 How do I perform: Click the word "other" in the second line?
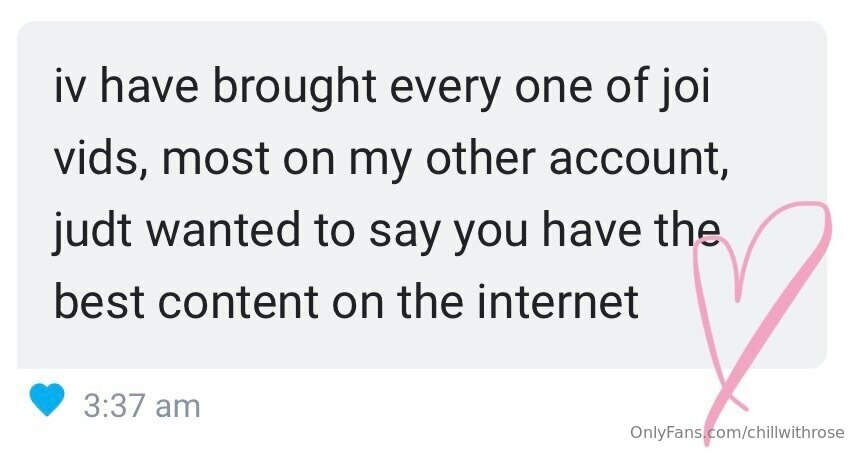click(x=480, y=158)
